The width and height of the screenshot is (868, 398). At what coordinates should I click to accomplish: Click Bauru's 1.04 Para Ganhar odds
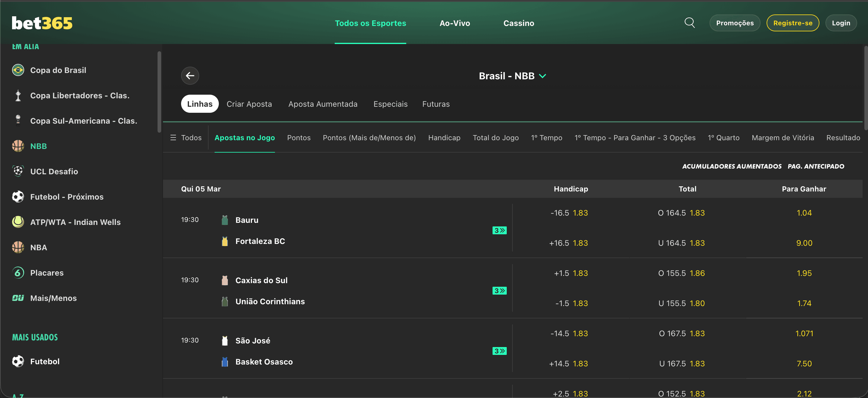coord(804,213)
